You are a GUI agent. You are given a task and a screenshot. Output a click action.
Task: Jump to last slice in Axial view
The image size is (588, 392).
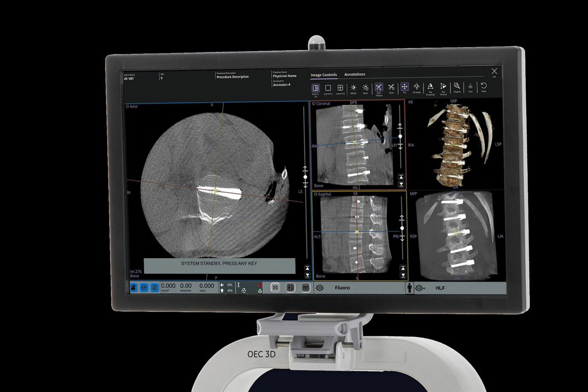pos(307,275)
